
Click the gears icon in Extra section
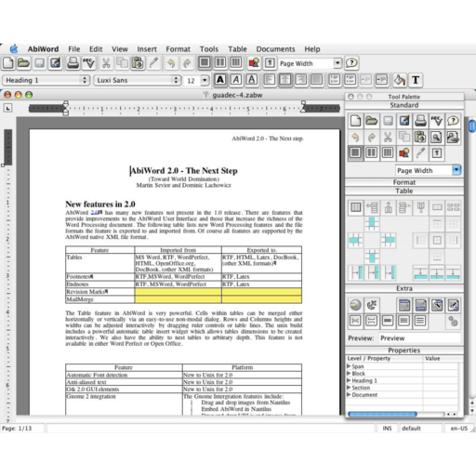(453, 321)
